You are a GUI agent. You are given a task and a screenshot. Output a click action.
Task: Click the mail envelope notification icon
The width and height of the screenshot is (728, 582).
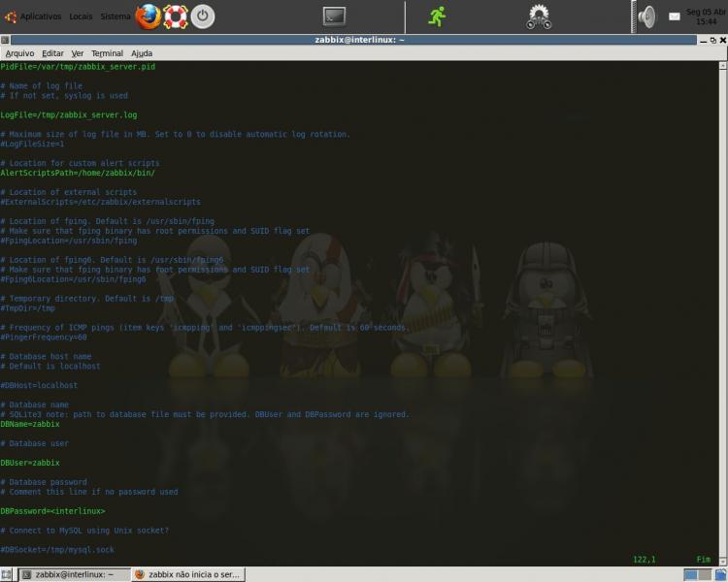point(675,16)
